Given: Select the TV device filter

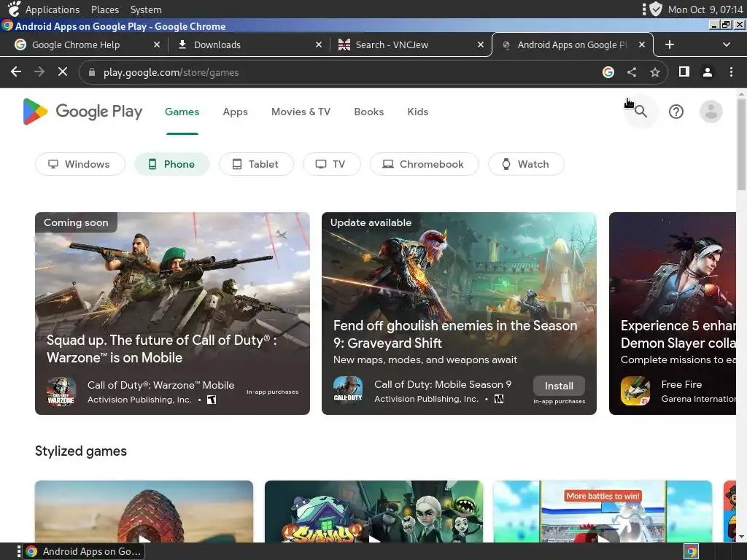Looking at the screenshot, I should (x=332, y=164).
